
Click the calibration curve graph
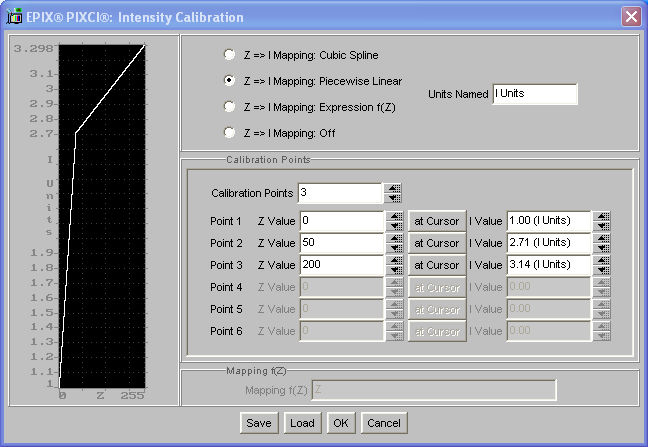(x=102, y=216)
